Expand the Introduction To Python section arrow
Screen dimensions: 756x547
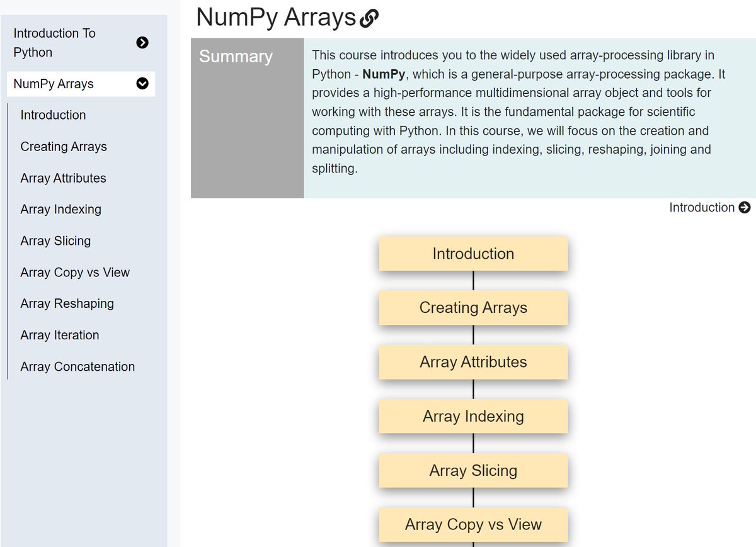142,42
